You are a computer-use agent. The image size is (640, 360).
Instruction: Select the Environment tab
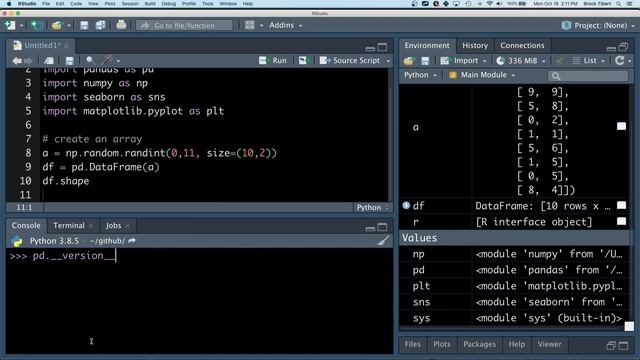point(427,45)
